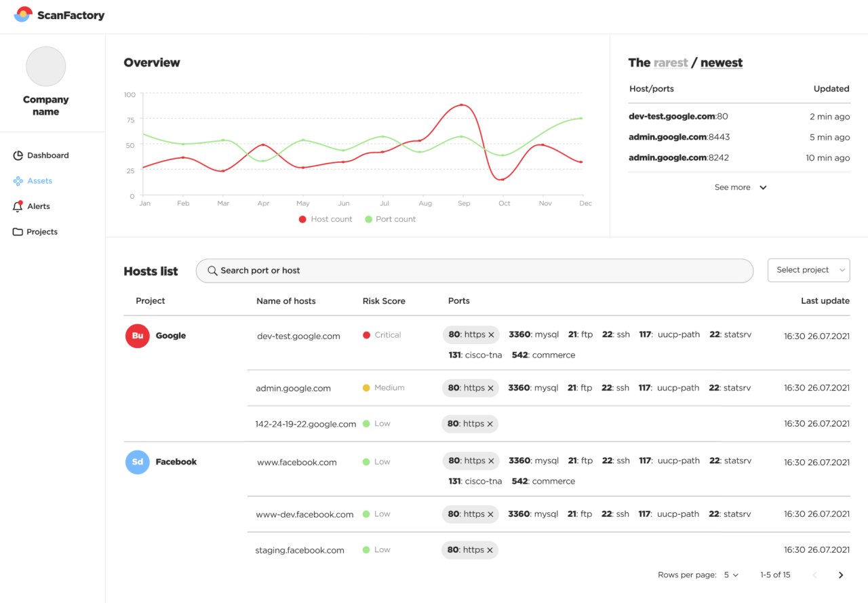
Task: Click the Medium risk score
Action: tap(383, 388)
